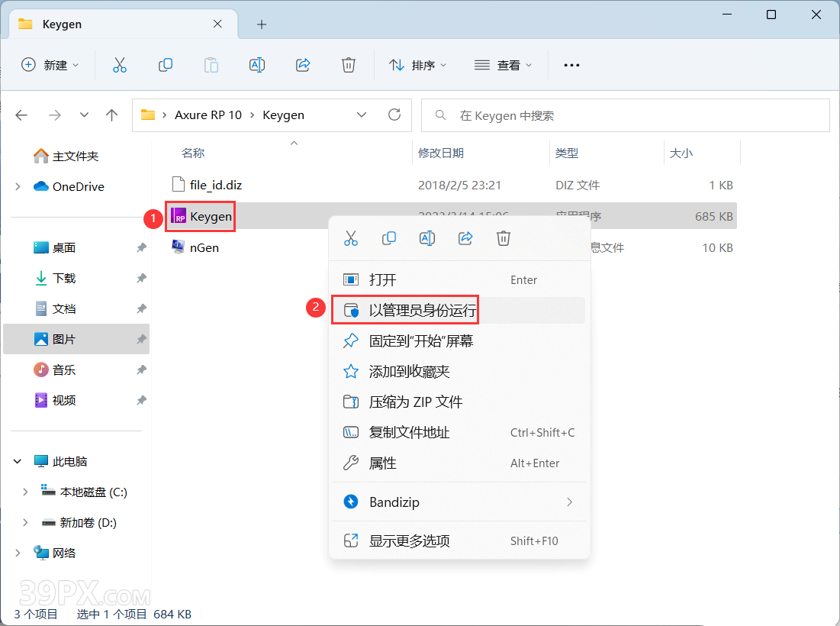Expand the 本地磁盘 (C:) node
The width and height of the screenshot is (840, 626).
coord(25,492)
